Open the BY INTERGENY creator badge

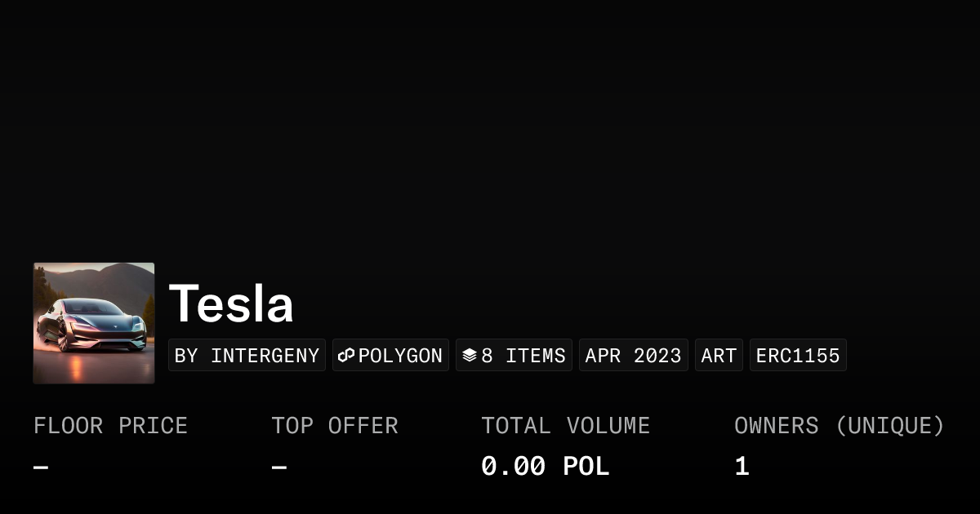coord(247,356)
